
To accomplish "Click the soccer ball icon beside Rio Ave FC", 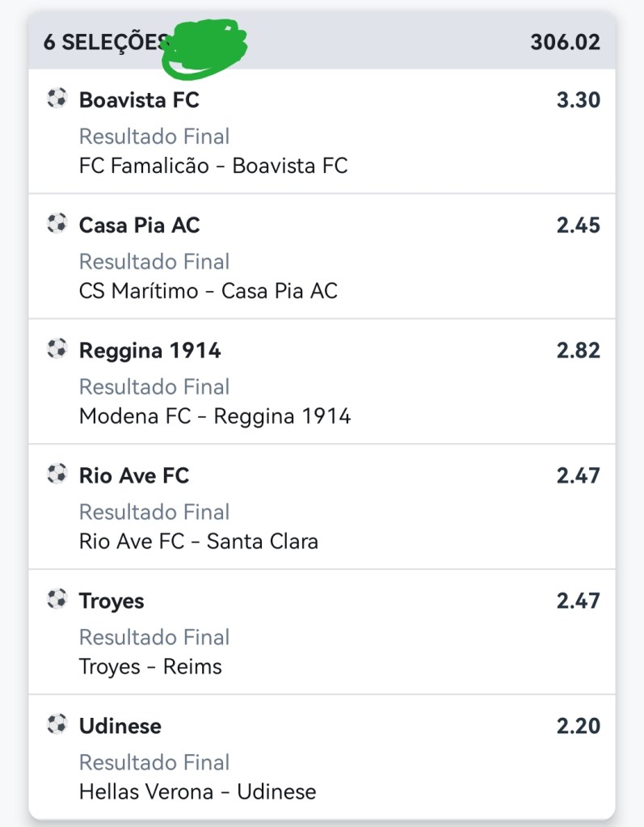I will (x=57, y=475).
